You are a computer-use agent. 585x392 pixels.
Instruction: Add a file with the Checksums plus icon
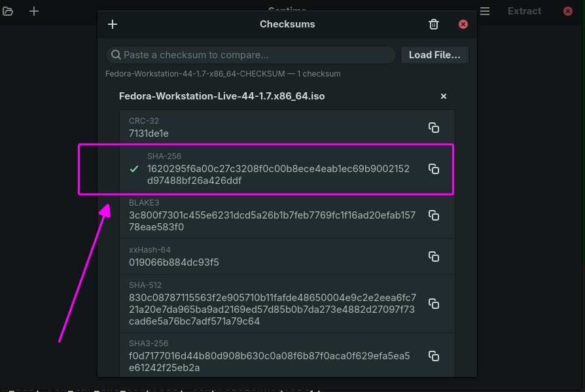point(113,24)
